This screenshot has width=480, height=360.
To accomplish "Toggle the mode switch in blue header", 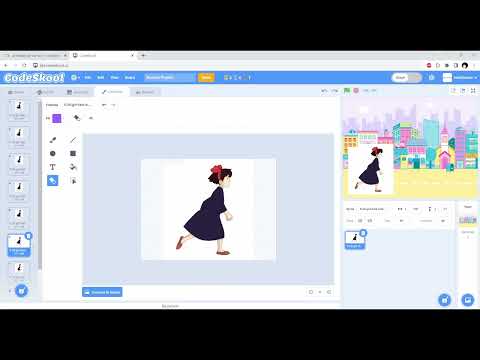I will coord(407,77).
